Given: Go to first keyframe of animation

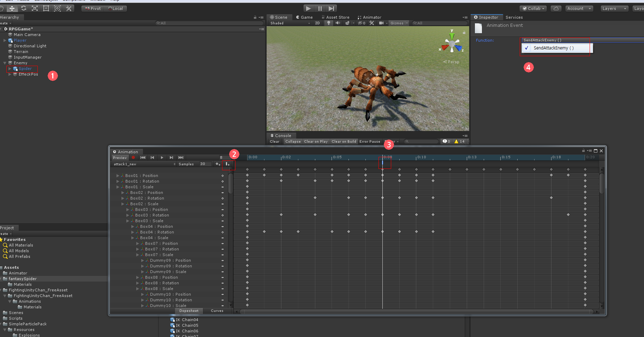Looking at the screenshot, I should click(x=143, y=158).
